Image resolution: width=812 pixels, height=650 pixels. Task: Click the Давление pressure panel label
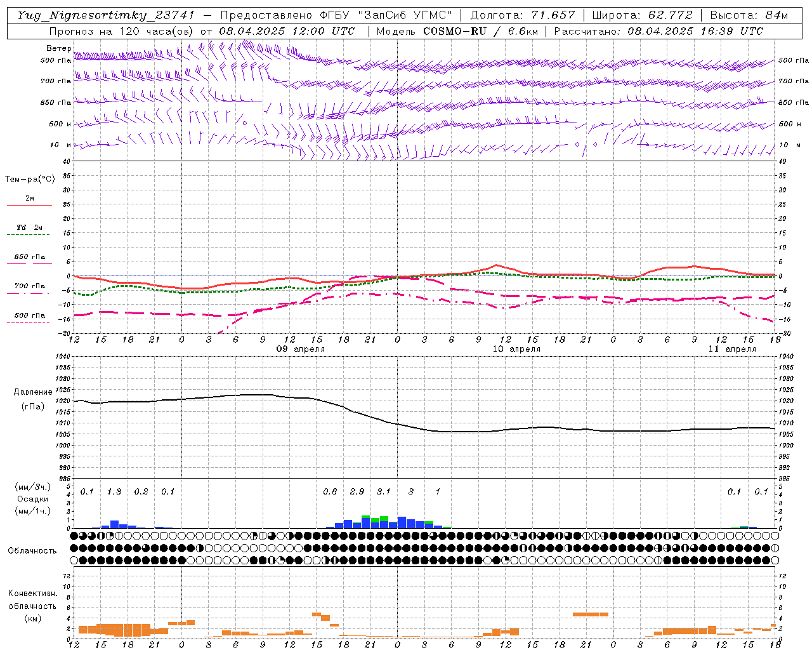pyautogui.click(x=32, y=392)
